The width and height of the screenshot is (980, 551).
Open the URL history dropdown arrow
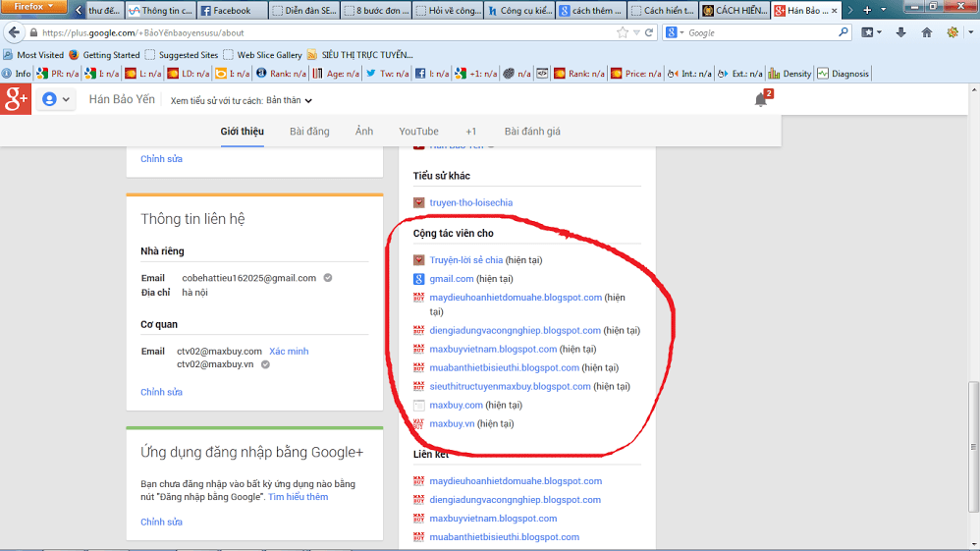636,32
